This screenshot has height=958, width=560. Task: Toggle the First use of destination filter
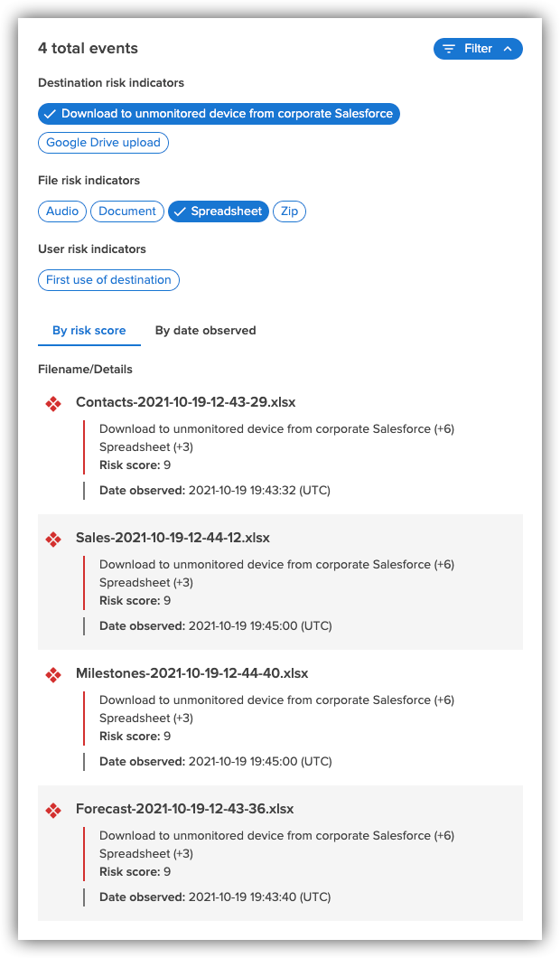(107, 279)
